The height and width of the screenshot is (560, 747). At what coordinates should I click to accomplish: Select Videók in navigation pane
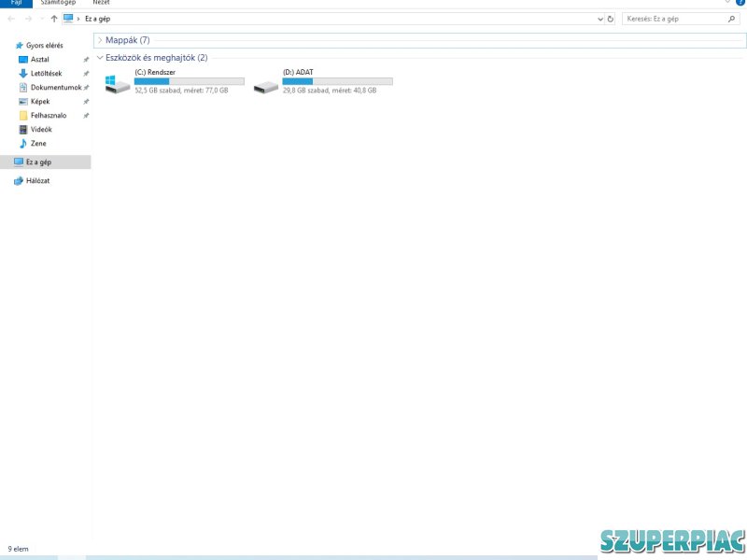tap(41, 130)
